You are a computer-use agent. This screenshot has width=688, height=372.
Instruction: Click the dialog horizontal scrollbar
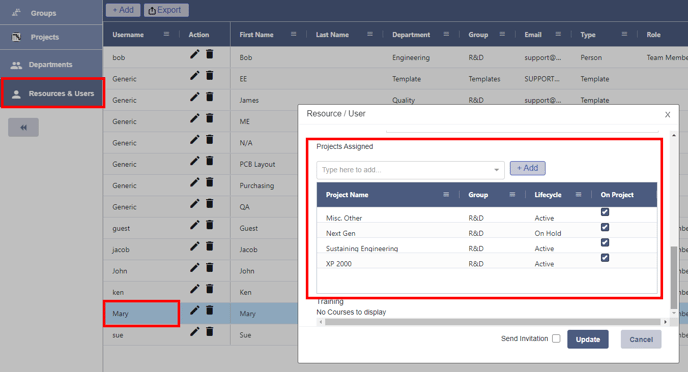coord(492,322)
